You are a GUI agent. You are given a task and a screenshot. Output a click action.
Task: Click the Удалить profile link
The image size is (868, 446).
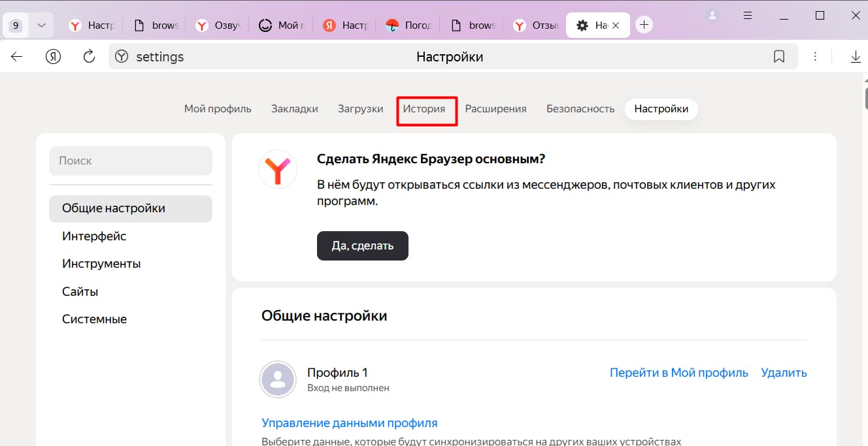(784, 373)
